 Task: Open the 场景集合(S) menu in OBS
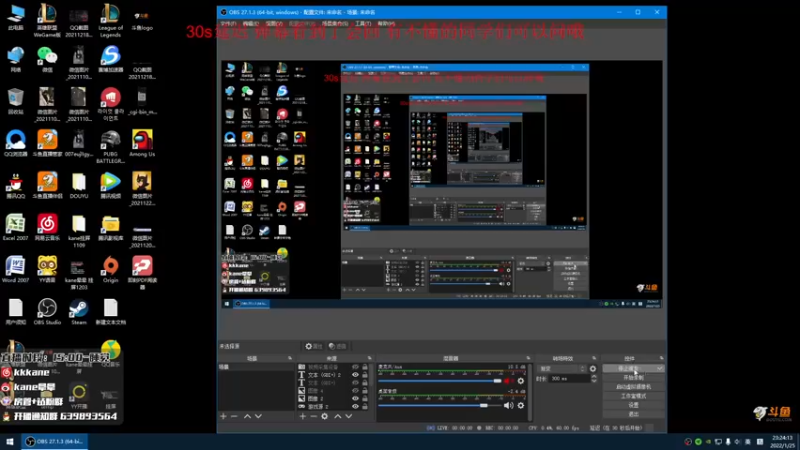334,23
